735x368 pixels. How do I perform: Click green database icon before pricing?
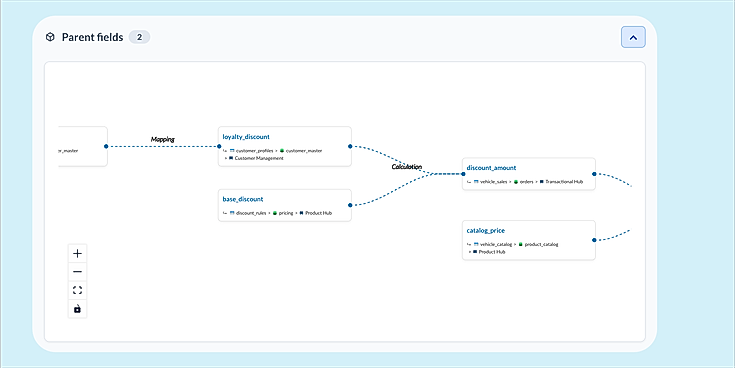(275, 213)
